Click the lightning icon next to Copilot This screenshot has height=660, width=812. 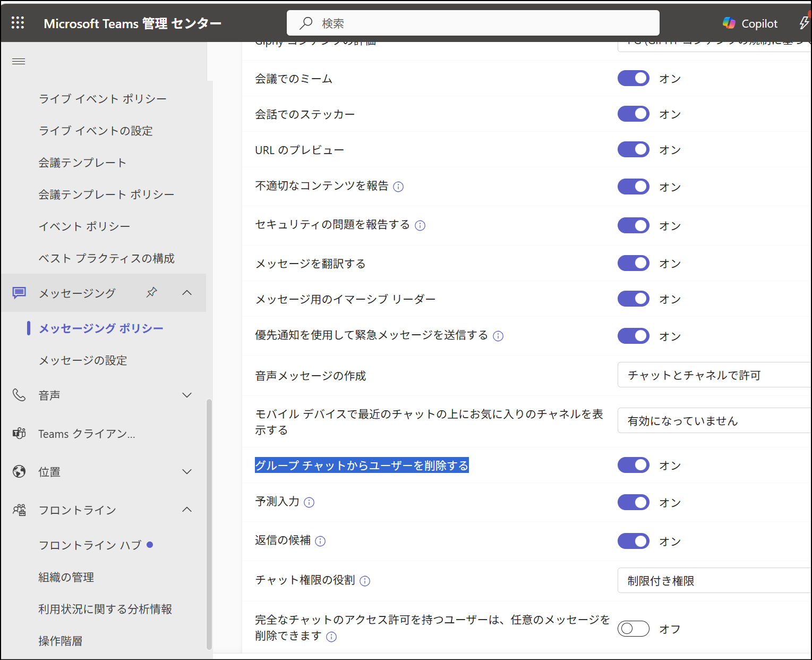point(804,23)
